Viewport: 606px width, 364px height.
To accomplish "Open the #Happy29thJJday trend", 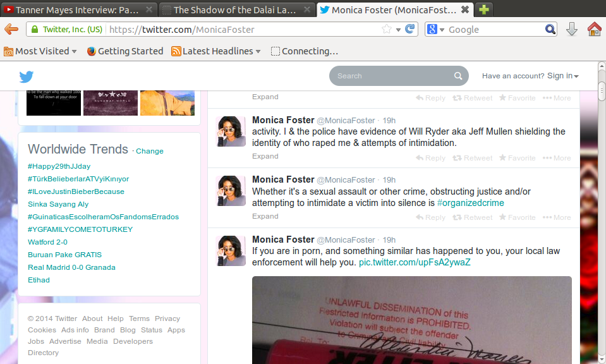I will 59,166.
